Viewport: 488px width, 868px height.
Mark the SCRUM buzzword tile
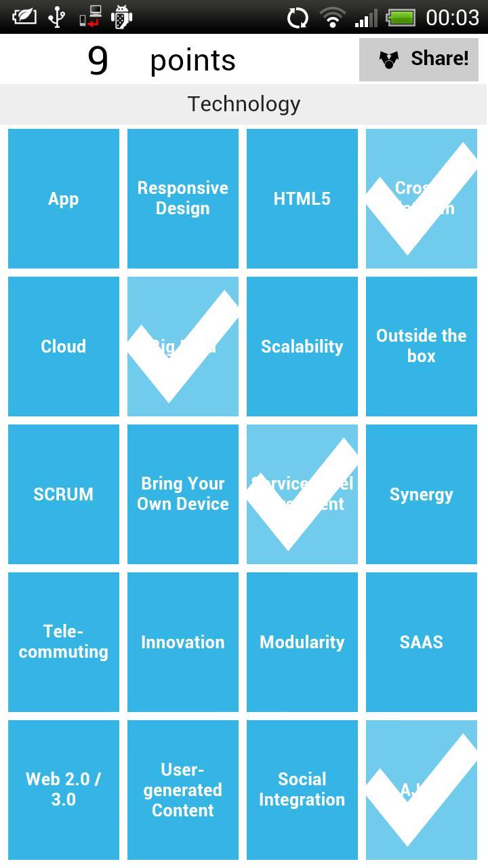[x=63, y=494]
